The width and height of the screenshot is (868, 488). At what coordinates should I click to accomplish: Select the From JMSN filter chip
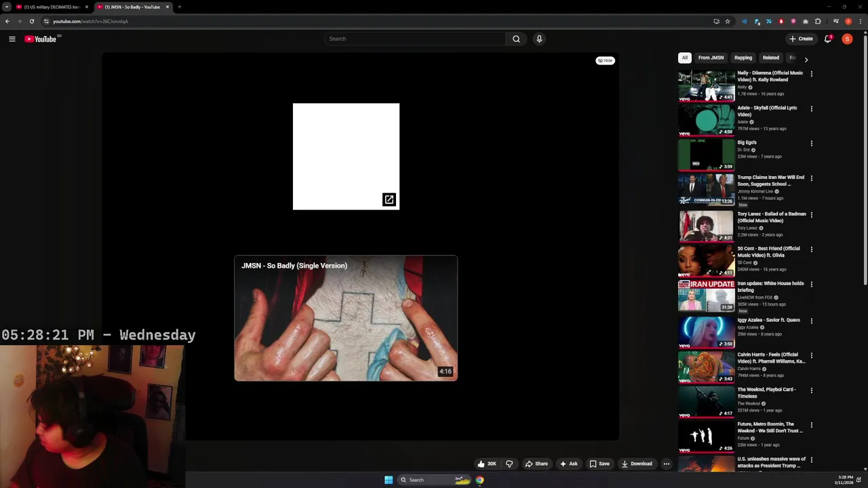tap(711, 58)
